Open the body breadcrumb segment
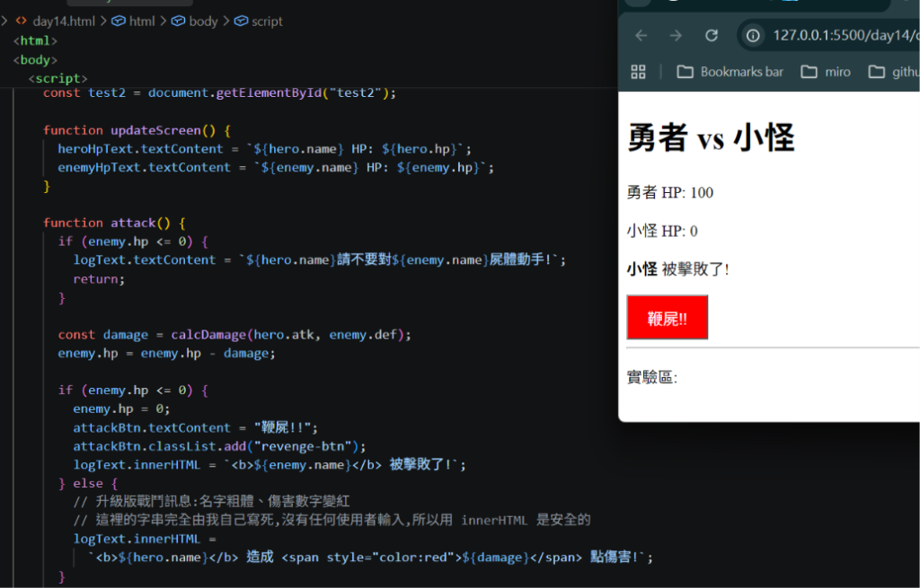 click(195, 22)
